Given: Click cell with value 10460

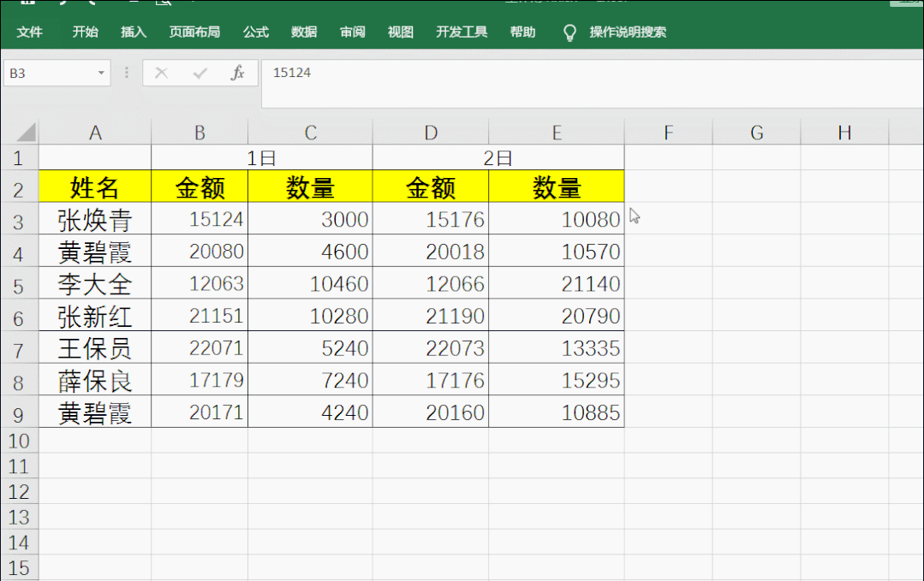Looking at the screenshot, I should pos(311,283).
